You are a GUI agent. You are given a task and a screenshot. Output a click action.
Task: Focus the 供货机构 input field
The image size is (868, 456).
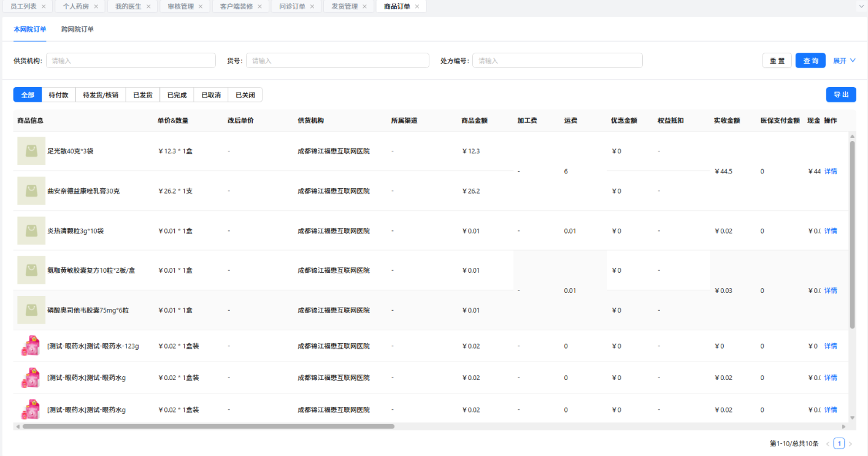[x=131, y=61]
